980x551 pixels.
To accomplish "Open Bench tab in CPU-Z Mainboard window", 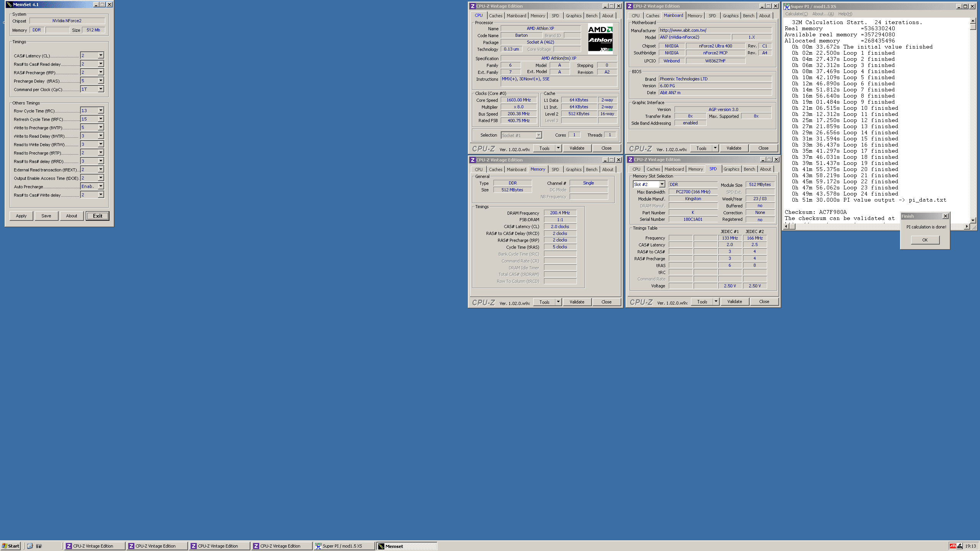I will (x=748, y=16).
